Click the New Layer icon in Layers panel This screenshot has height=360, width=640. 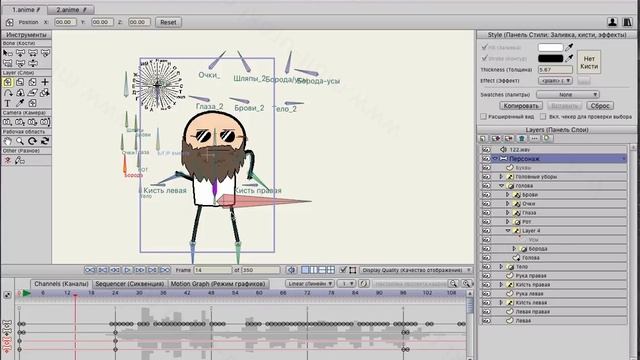483,138
